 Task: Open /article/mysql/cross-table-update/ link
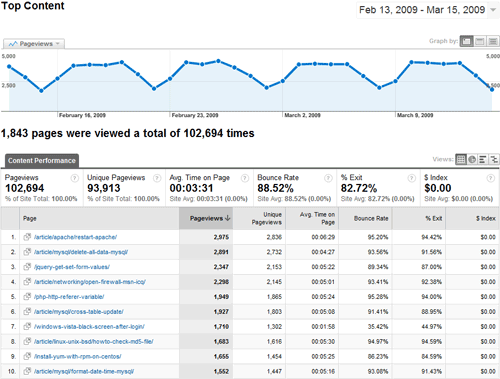coord(79,312)
